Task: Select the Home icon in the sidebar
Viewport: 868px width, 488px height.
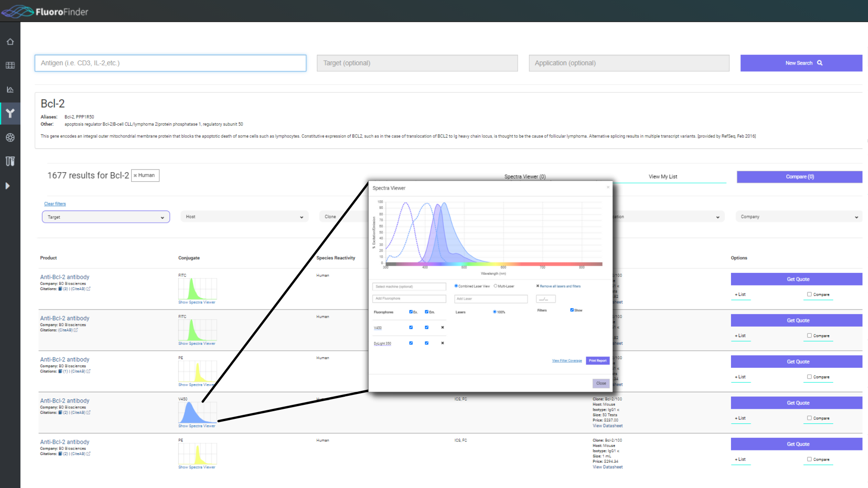Action: pyautogui.click(x=10, y=42)
